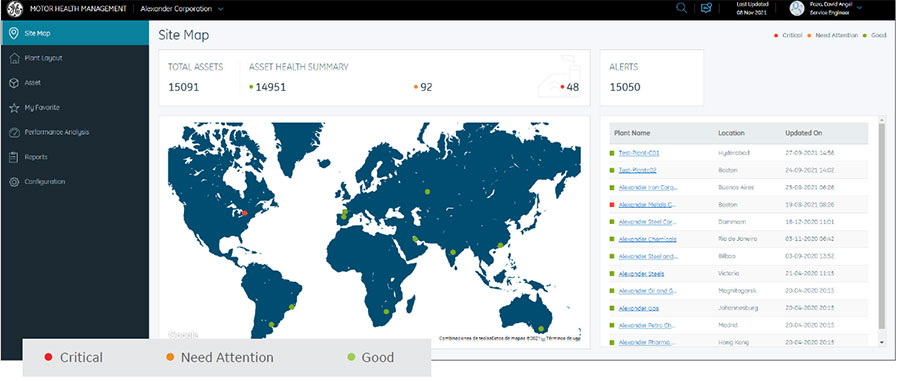This screenshot has width=900, height=381.
Task: Open the Alexander Chemicals plant link
Action: [647, 239]
